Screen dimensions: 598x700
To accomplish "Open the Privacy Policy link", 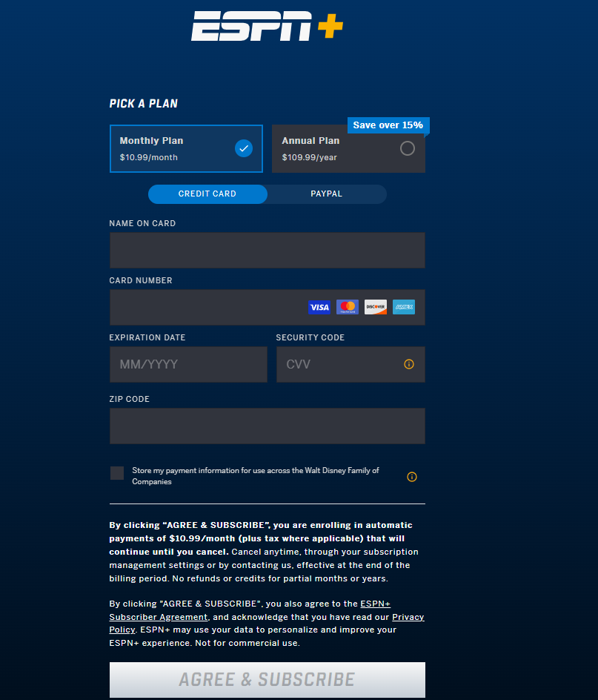I will point(408,617).
